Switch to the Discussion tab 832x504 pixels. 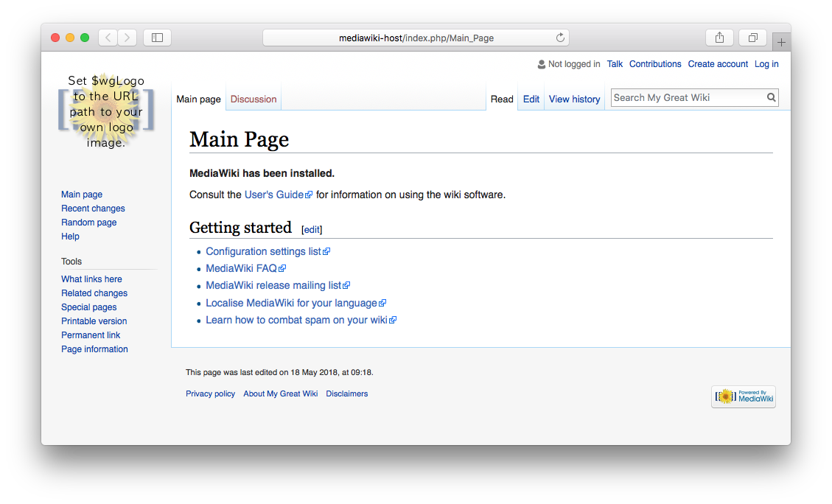click(x=253, y=98)
